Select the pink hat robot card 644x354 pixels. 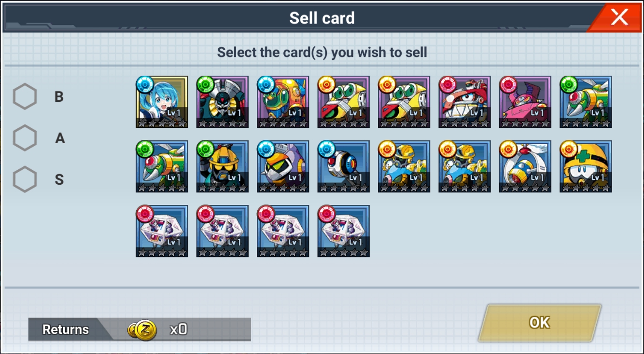click(525, 102)
